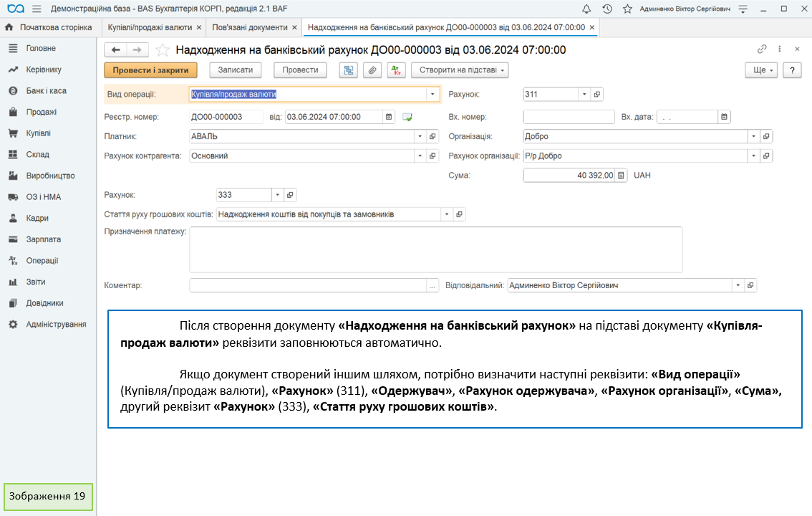Open Продажі section in sidebar
This screenshot has height=516, width=812.
pyautogui.click(x=42, y=112)
